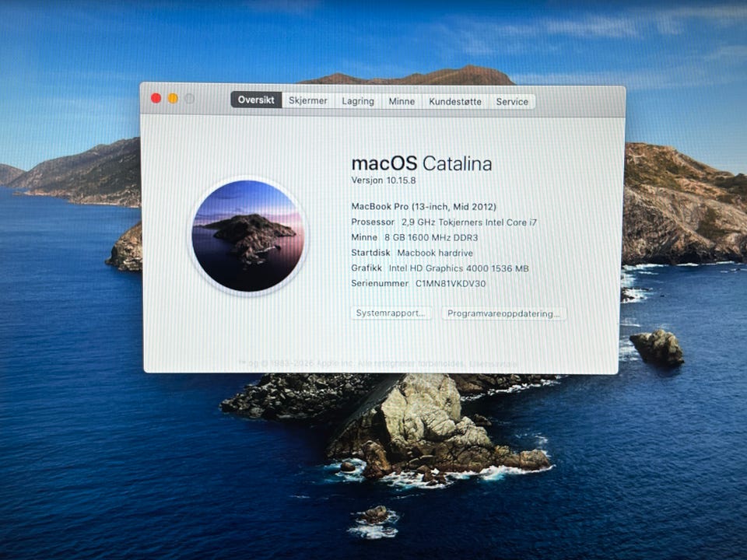Click the startup disk name Macbook hardrive
Screen dimensions: 747x560
pyautogui.click(x=435, y=252)
